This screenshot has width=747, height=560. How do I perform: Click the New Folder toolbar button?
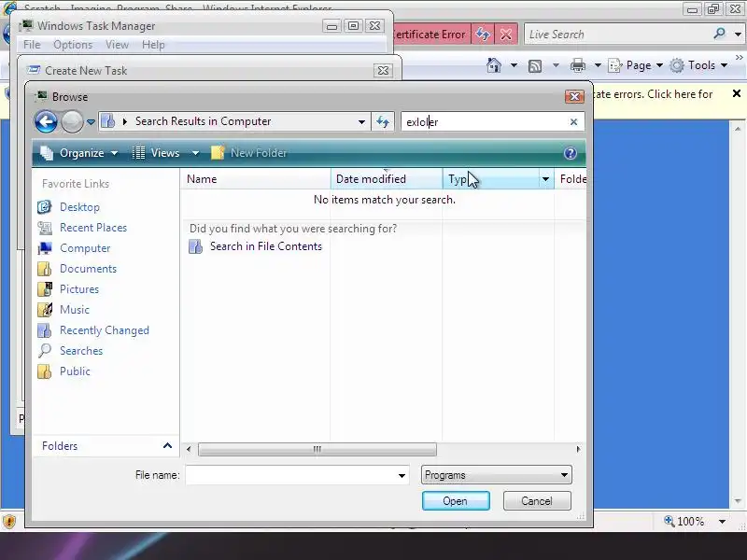(248, 153)
